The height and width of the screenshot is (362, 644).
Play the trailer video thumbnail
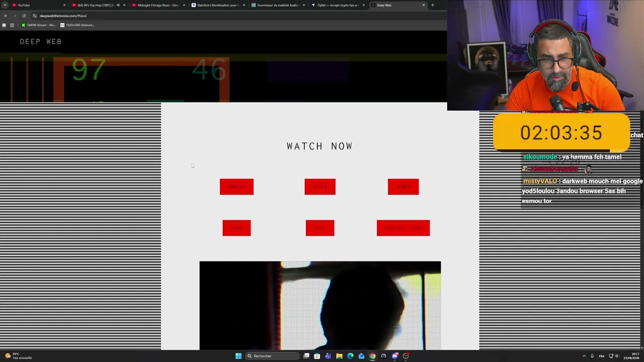pyautogui.click(x=320, y=305)
